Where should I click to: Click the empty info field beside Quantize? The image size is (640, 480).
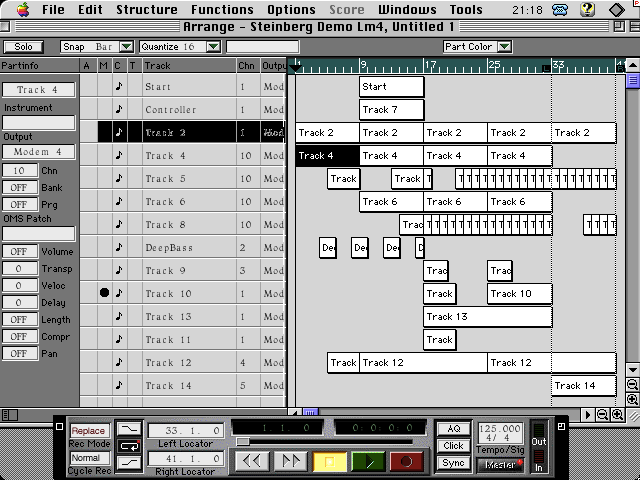[x=263, y=47]
